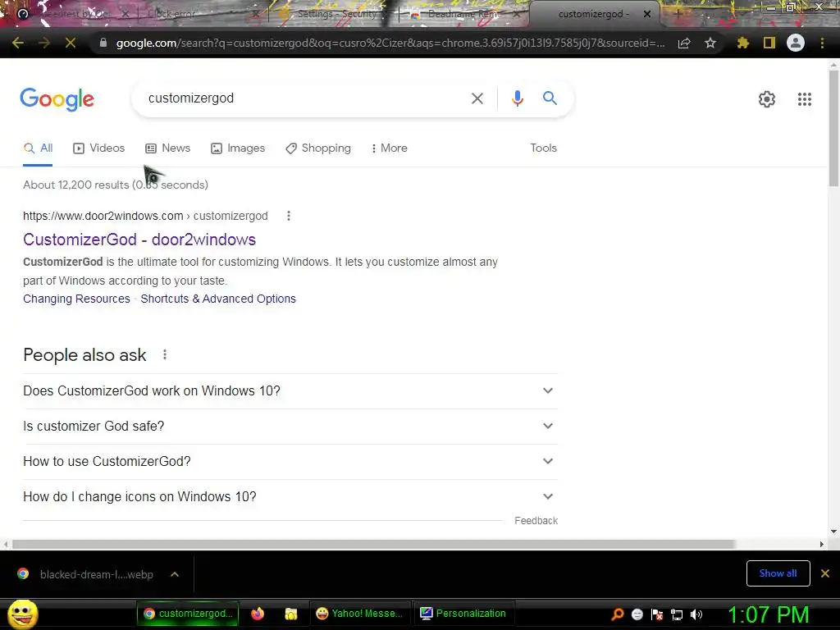The width and height of the screenshot is (840, 630).
Task: Switch to the Shopping tab
Action: pyautogui.click(x=318, y=148)
